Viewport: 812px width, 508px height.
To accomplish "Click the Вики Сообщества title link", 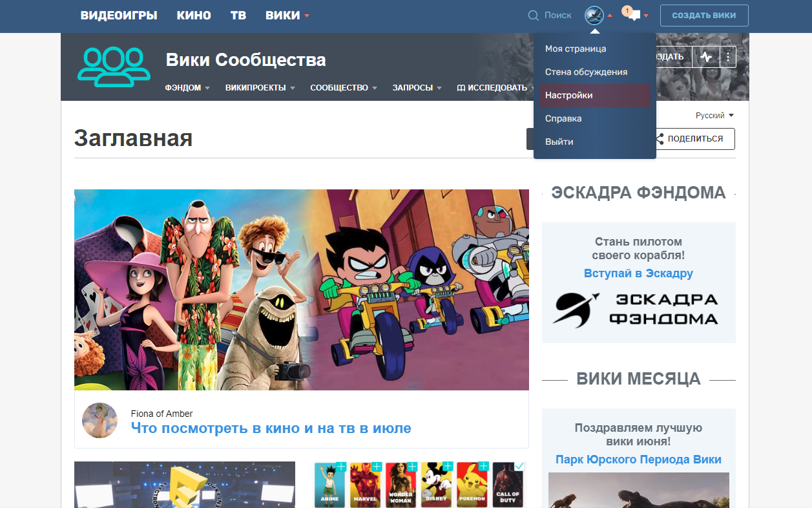I will pyautogui.click(x=245, y=60).
